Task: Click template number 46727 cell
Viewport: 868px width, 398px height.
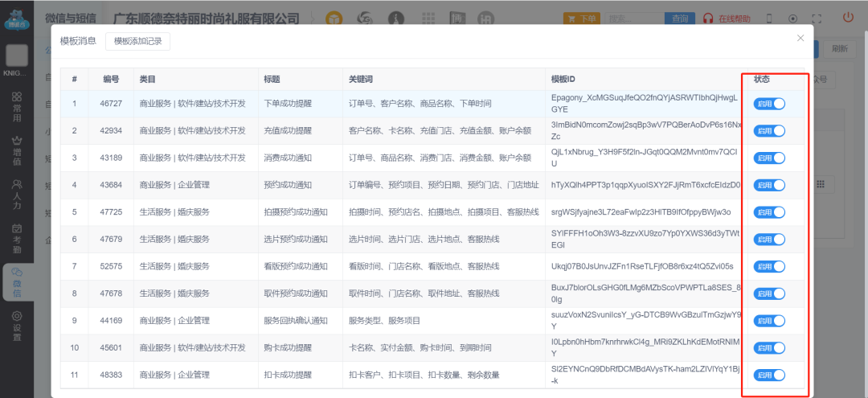Action: click(x=113, y=104)
